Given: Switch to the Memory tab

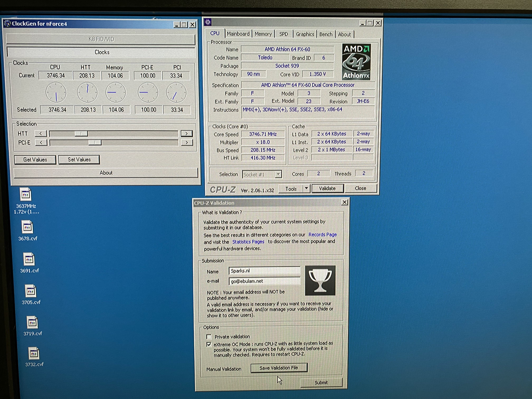Looking at the screenshot, I should (x=263, y=34).
